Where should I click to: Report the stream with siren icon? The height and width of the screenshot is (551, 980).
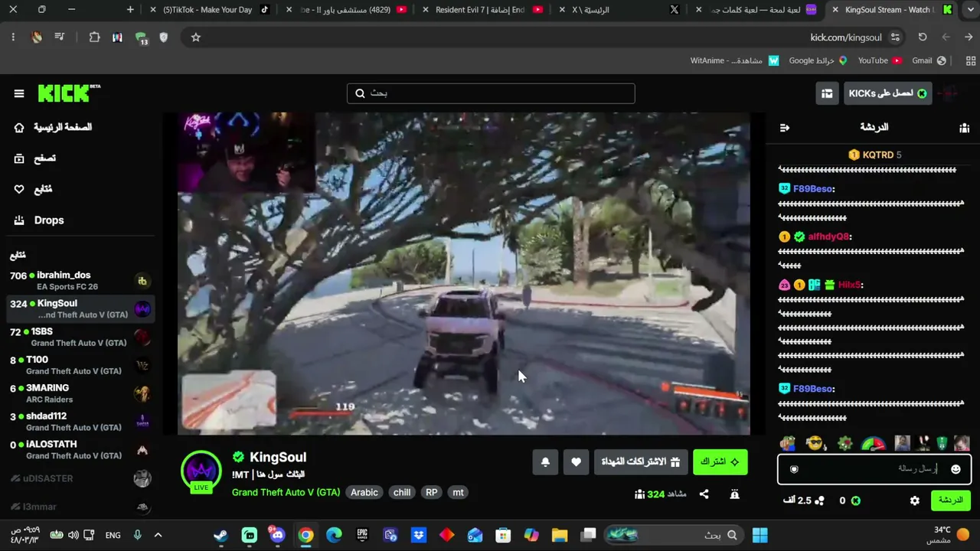pyautogui.click(x=734, y=494)
